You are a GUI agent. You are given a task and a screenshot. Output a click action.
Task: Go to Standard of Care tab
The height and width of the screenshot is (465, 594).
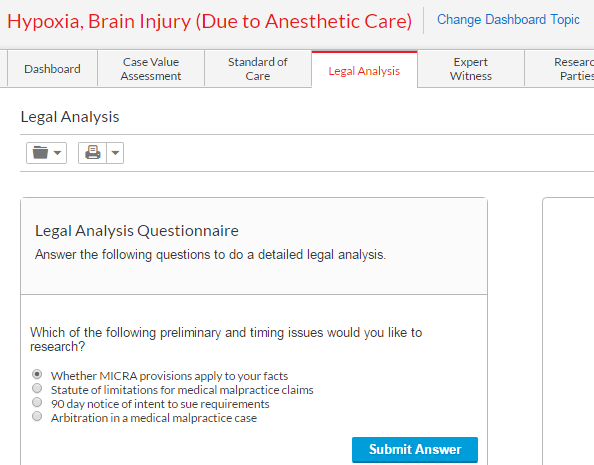tap(258, 69)
